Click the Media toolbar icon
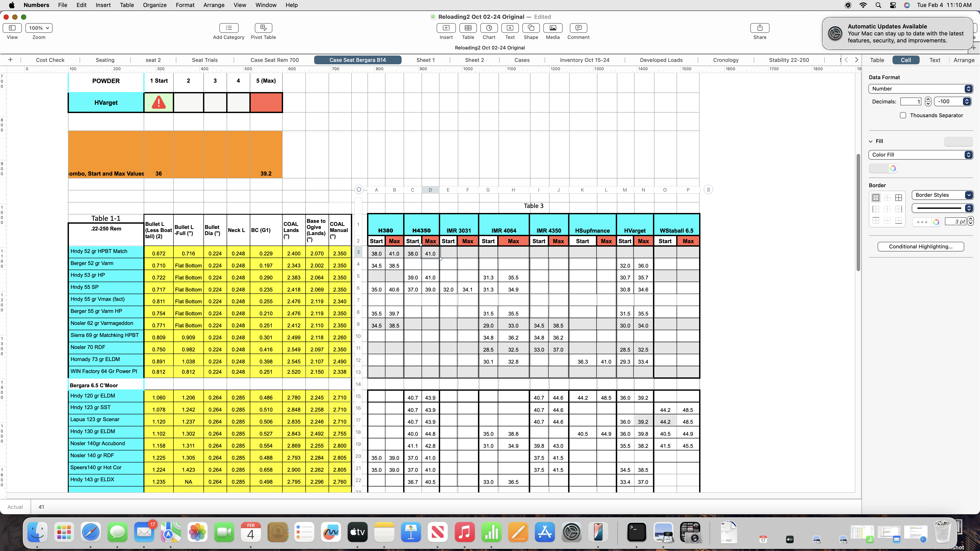Screen dimensions: 980x551 pyautogui.click(x=552, y=28)
